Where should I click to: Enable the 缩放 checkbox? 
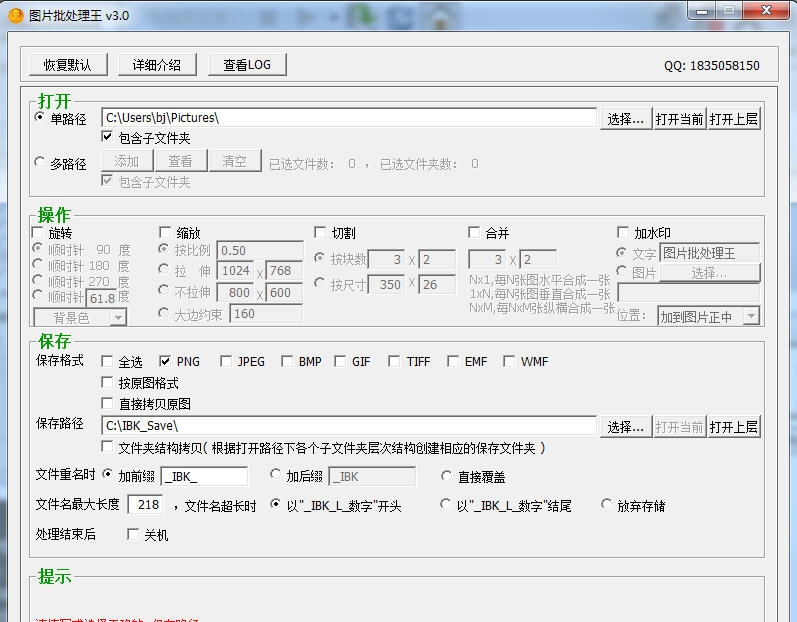coord(165,233)
